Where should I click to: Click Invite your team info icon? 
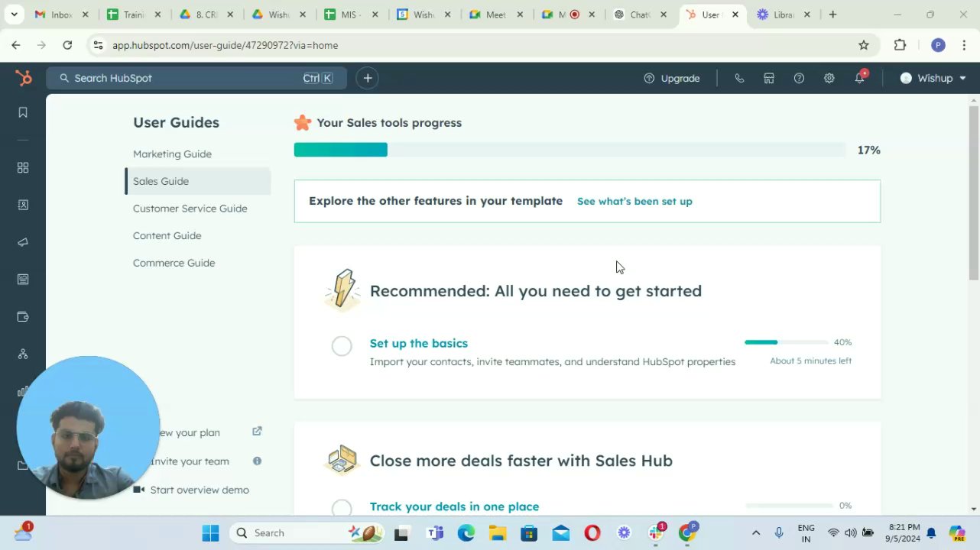257,461
